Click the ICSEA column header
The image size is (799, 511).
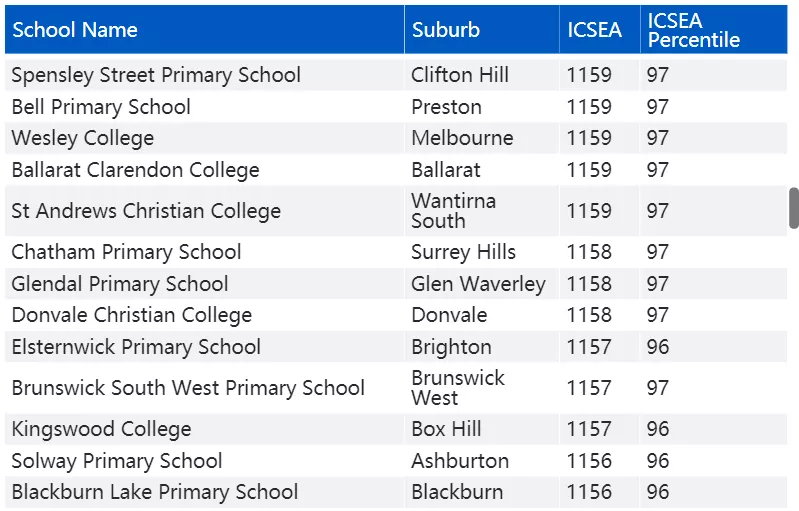[600, 30]
